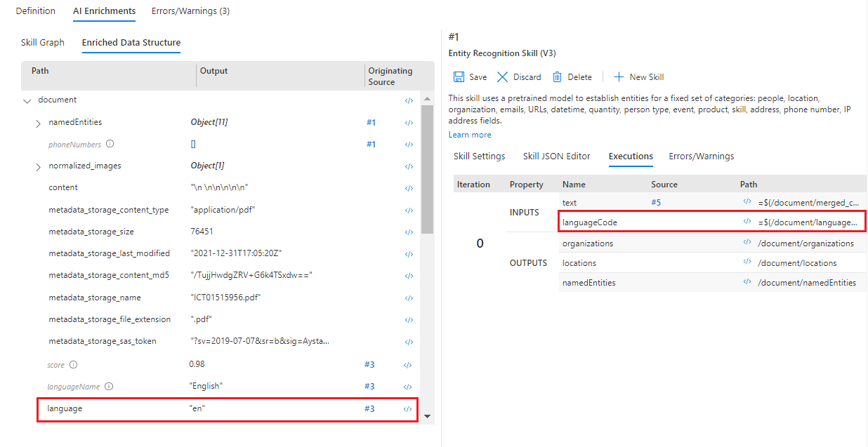The image size is (868, 447).
Task: Click the info icon beside score
Action: (74, 365)
